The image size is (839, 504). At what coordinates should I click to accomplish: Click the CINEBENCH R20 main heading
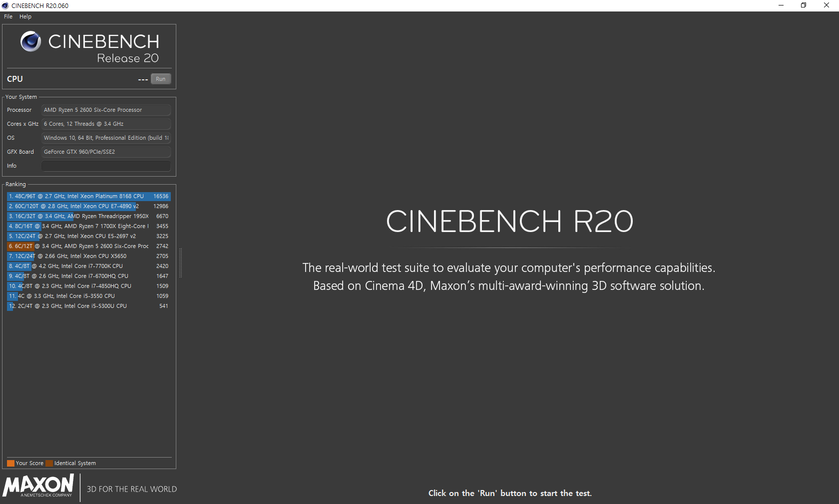[509, 221]
